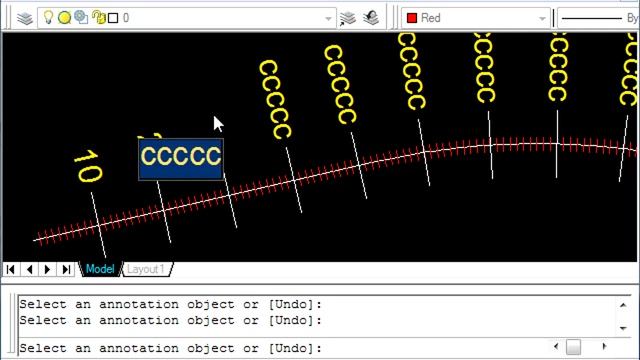Toggle the layer on/off lightbulb icon

point(48,17)
